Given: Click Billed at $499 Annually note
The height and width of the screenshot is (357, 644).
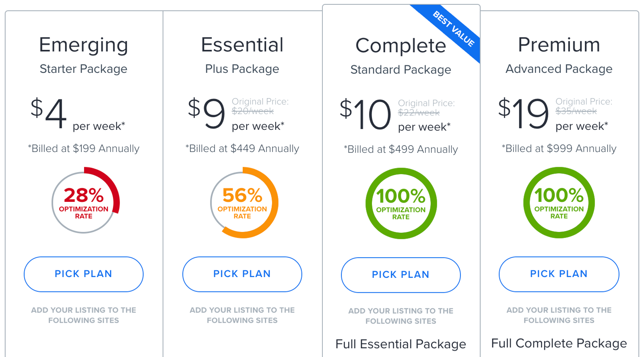Looking at the screenshot, I should tap(401, 150).
